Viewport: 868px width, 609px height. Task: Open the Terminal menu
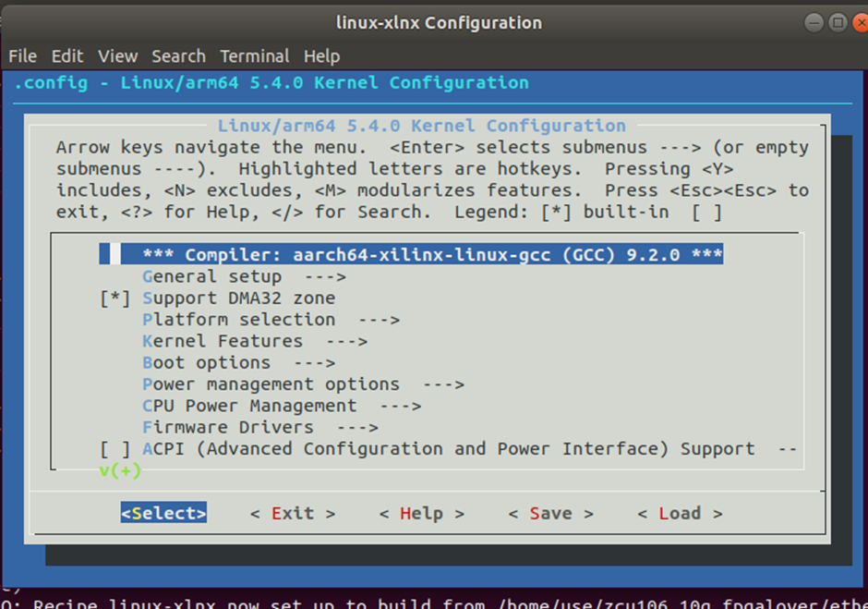point(255,56)
